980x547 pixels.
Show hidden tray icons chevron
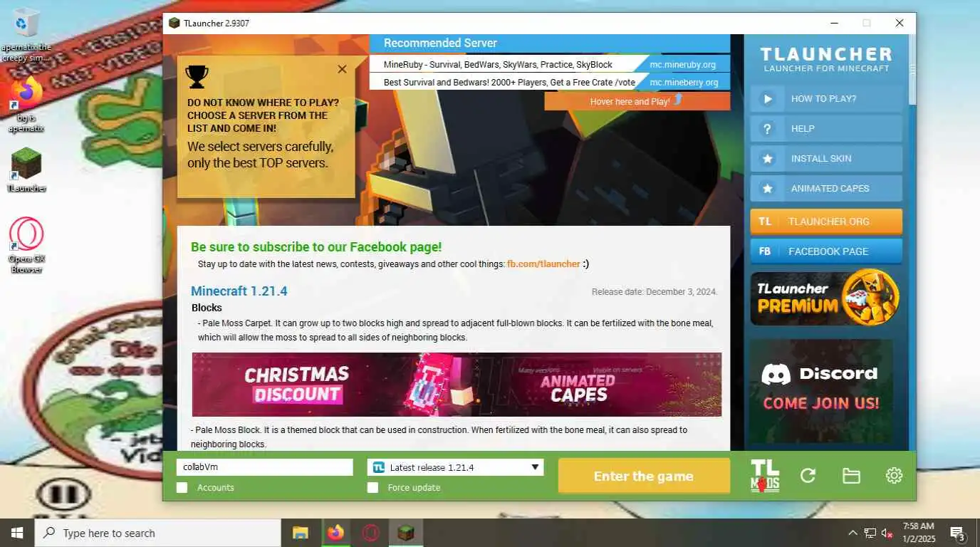pos(853,533)
